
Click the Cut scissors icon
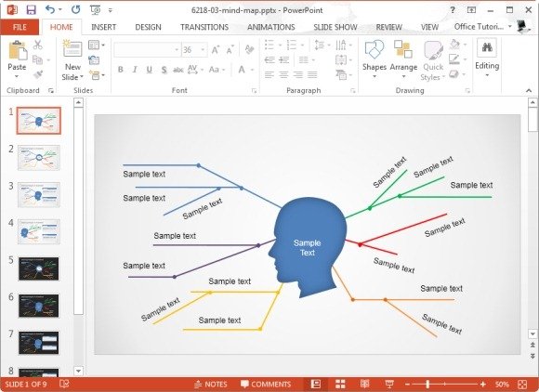(x=38, y=45)
